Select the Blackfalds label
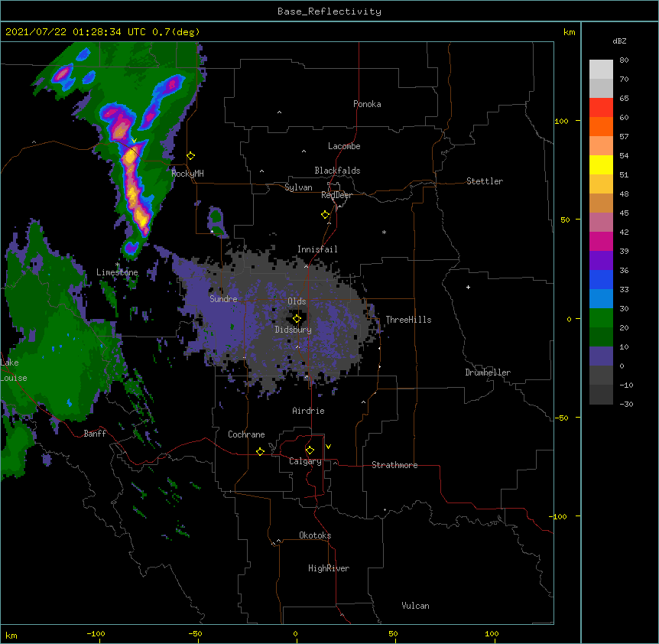The height and width of the screenshot is (644, 659). (337, 171)
